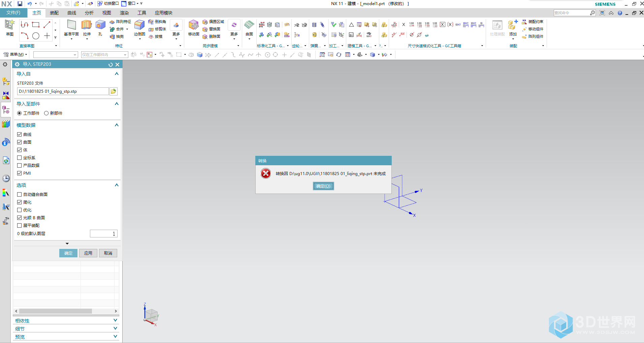
Task: Enable the Coordinate Systems (坐标系) checkbox
Action: tap(19, 158)
